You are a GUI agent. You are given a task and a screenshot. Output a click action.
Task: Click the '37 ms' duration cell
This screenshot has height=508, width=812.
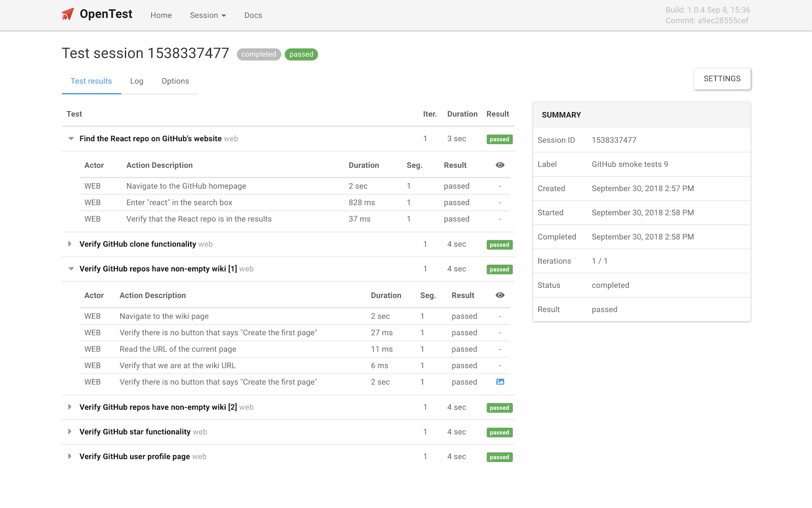359,219
